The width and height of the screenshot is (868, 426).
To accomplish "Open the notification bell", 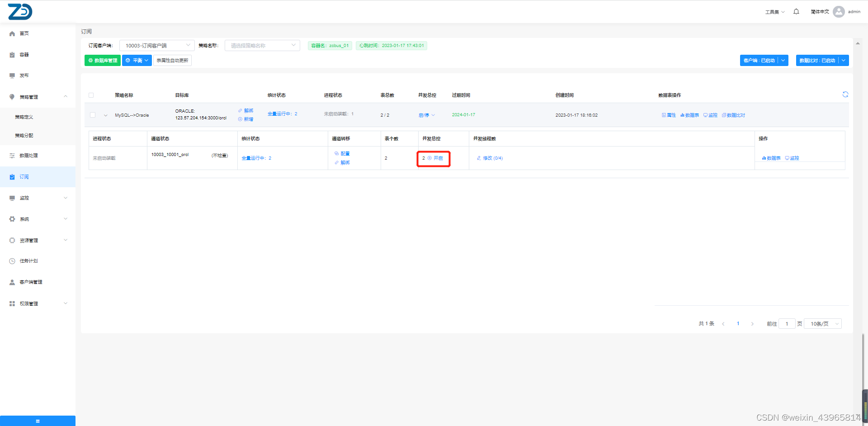I will coord(796,12).
